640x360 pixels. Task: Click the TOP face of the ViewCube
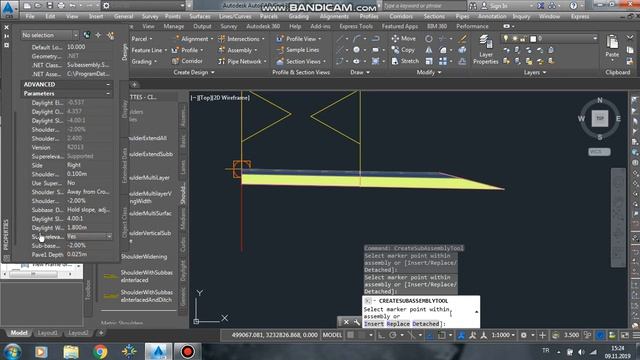pos(600,118)
